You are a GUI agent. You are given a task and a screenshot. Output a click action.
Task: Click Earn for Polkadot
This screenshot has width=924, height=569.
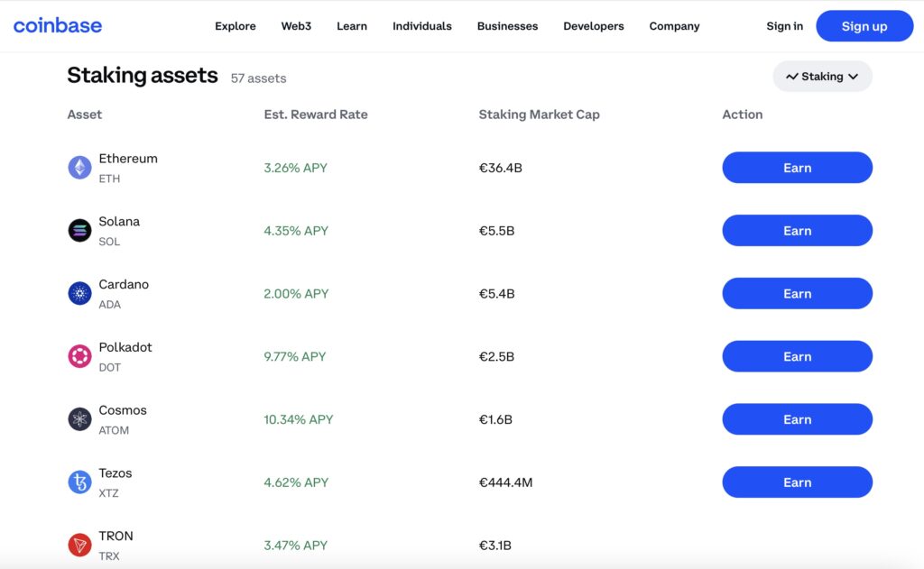798,356
